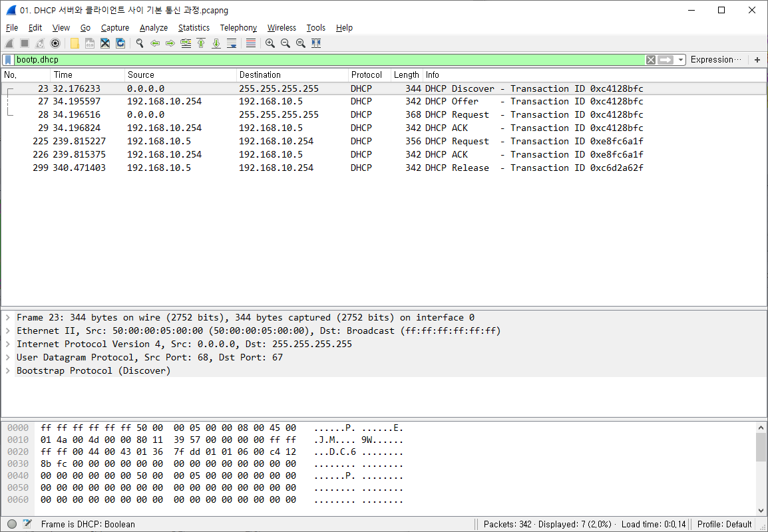Expand the Ethernet II details row

(x=8, y=331)
